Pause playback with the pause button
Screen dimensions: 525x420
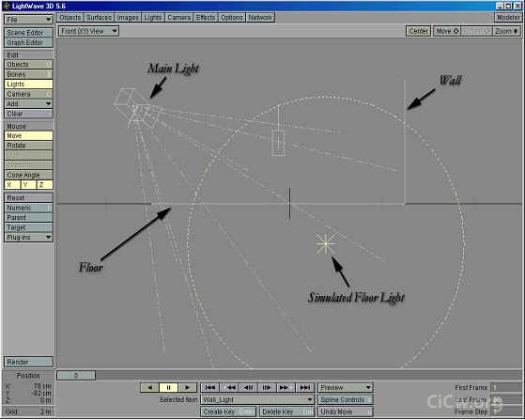click(x=168, y=387)
